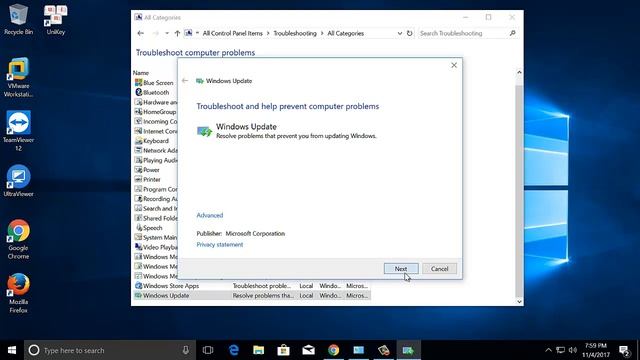The width and height of the screenshot is (640, 360).
Task: Click the search magnifier icon
Action: tap(513, 33)
